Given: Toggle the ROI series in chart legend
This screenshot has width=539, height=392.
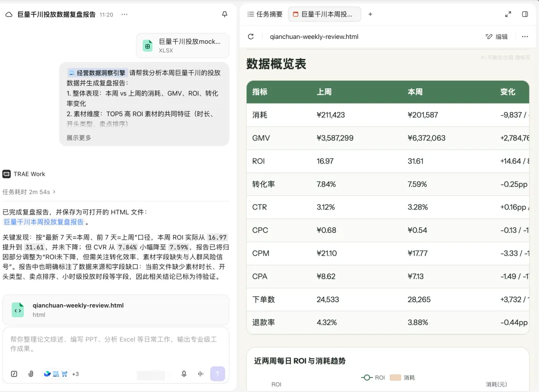Looking at the screenshot, I should coord(373,378).
